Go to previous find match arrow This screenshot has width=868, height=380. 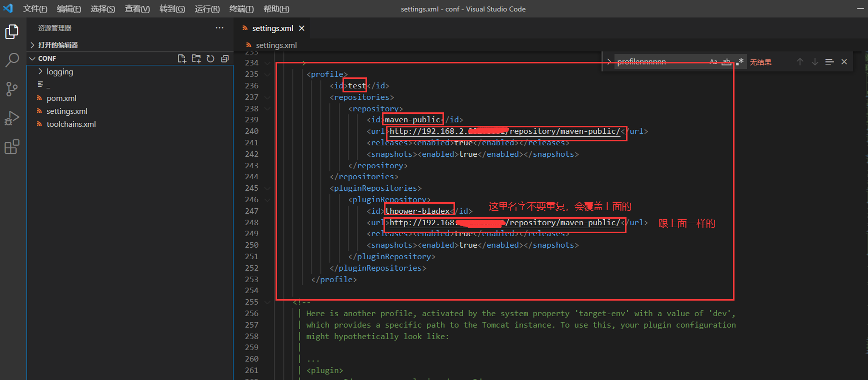[x=800, y=62]
